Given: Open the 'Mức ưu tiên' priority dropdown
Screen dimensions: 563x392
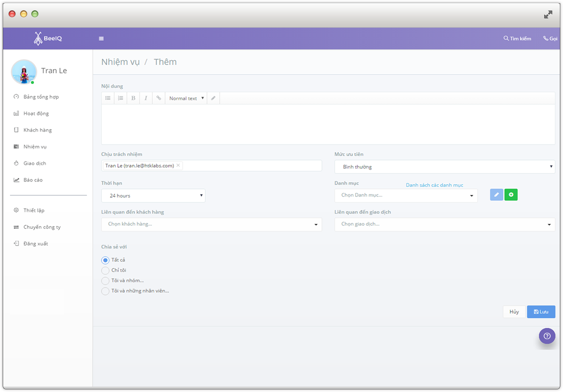Looking at the screenshot, I should coord(444,167).
